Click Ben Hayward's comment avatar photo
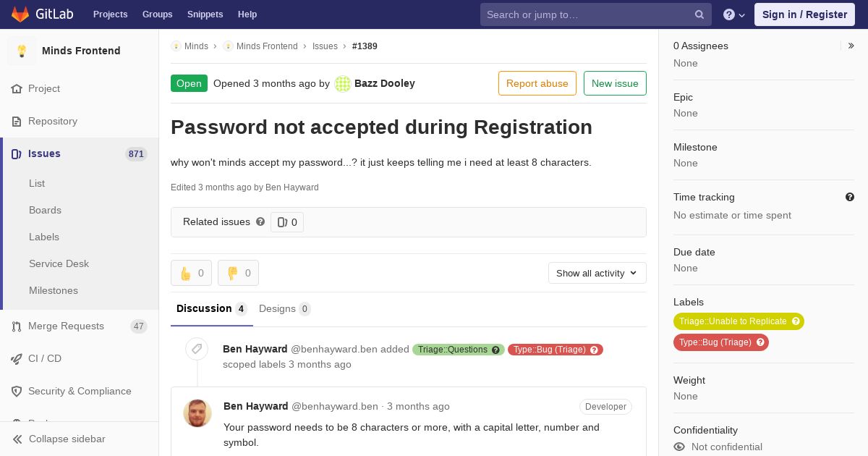The width and height of the screenshot is (868, 456). point(197,413)
